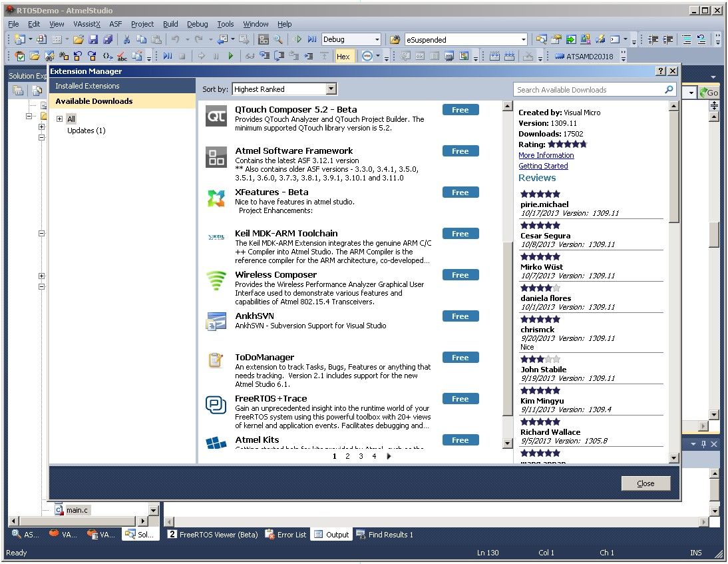The width and height of the screenshot is (728, 564).
Task: Open the Debug menu
Action: [198, 24]
